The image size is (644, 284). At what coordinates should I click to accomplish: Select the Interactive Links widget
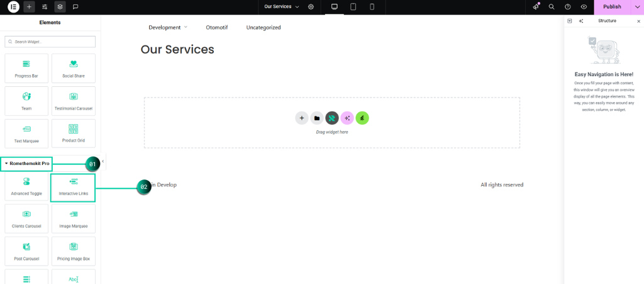pos(73,188)
